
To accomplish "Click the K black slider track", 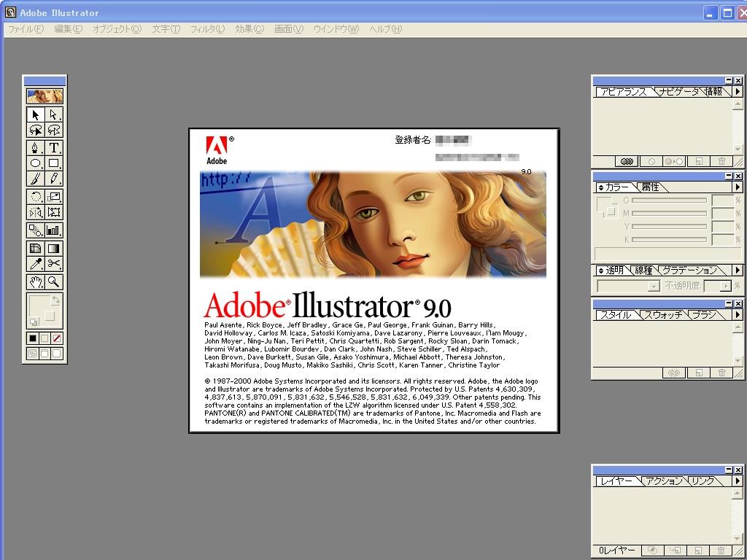I will [670, 239].
